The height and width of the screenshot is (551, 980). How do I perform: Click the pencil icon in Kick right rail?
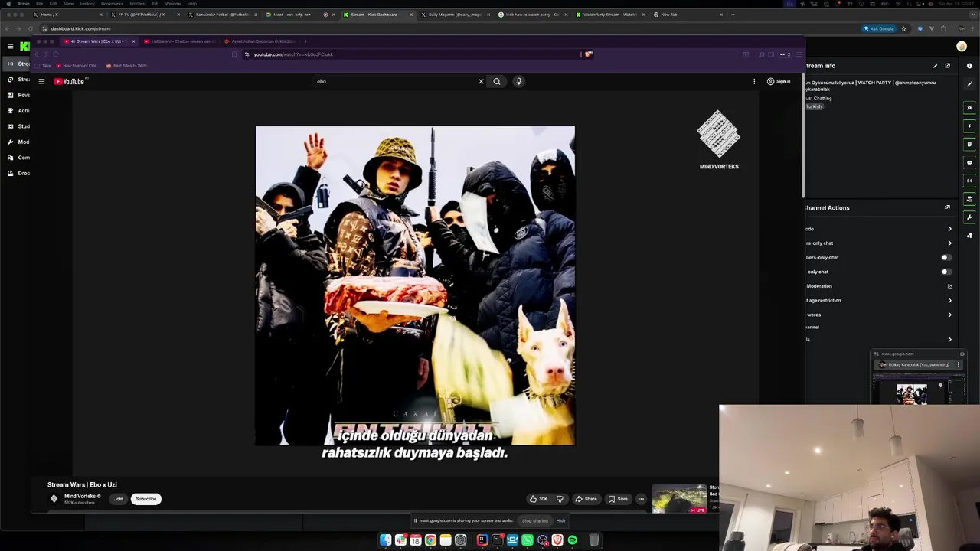(969, 84)
